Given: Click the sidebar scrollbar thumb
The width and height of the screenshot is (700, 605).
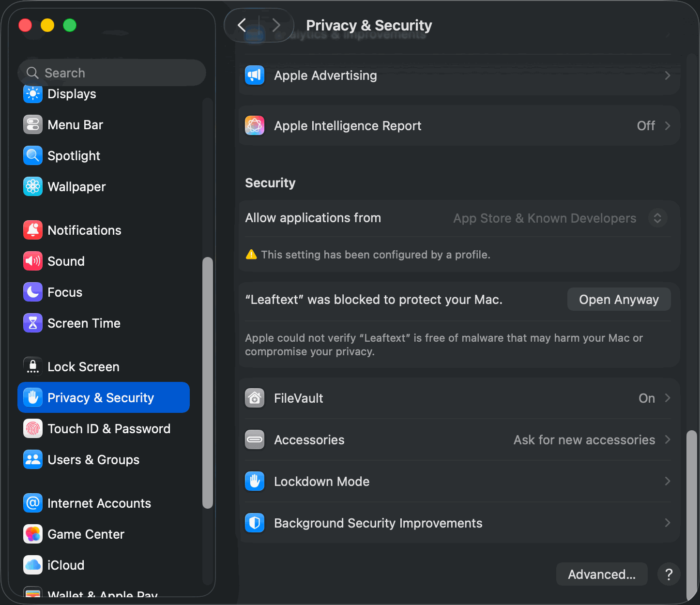Looking at the screenshot, I should (208, 383).
